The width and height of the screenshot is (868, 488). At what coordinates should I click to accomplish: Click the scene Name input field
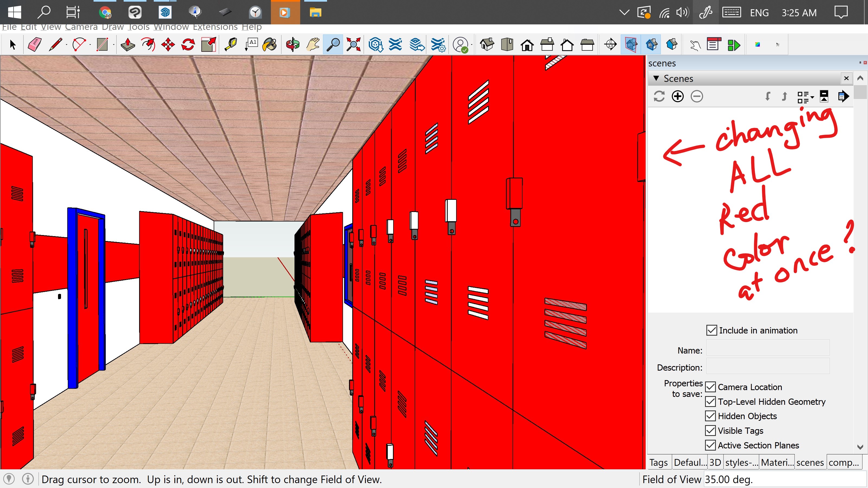point(768,348)
